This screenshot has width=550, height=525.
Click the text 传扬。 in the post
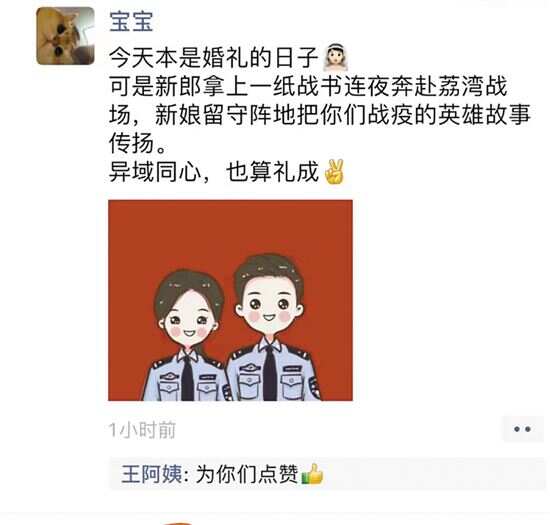click(x=138, y=143)
